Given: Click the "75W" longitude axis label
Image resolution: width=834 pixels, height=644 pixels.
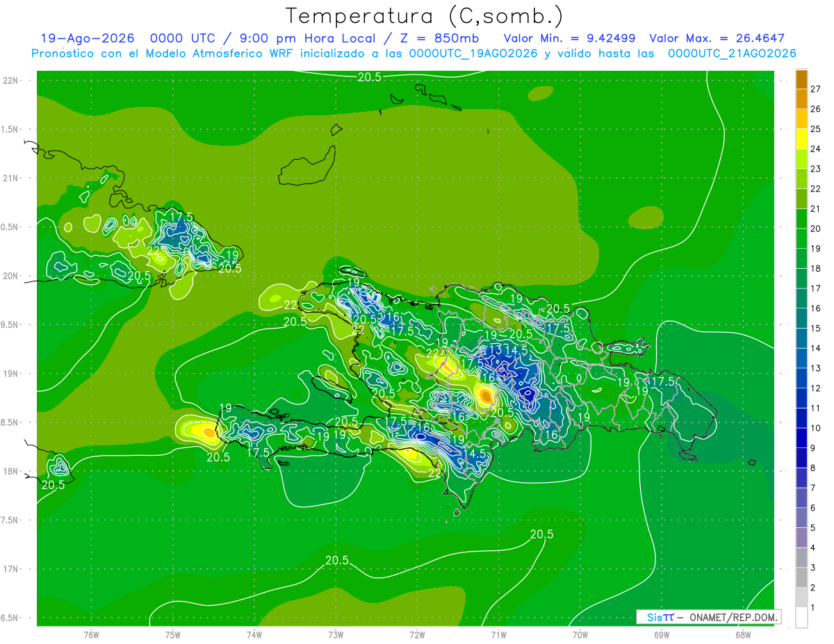Looking at the screenshot, I should pyautogui.click(x=173, y=634).
